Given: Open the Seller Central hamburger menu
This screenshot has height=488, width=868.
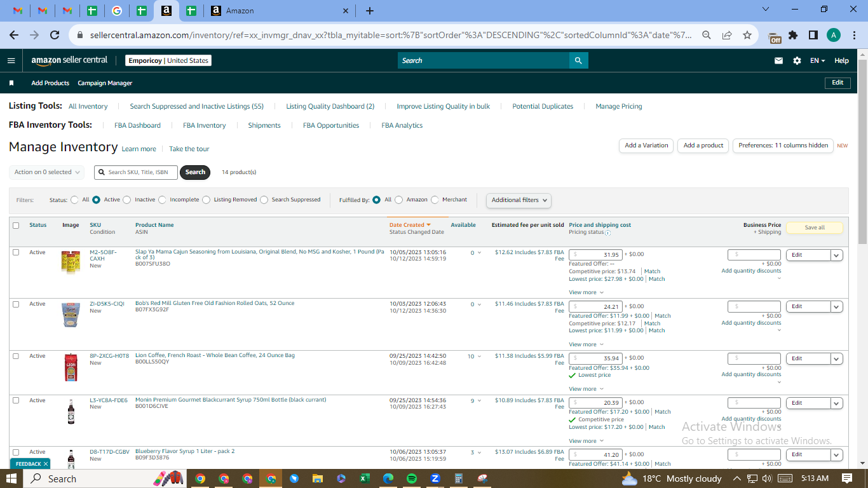Looking at the screenshot, I should coord(11,60).
